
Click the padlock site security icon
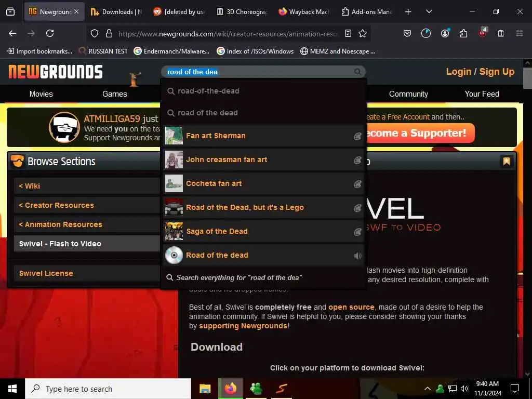[x=109, y=33]
